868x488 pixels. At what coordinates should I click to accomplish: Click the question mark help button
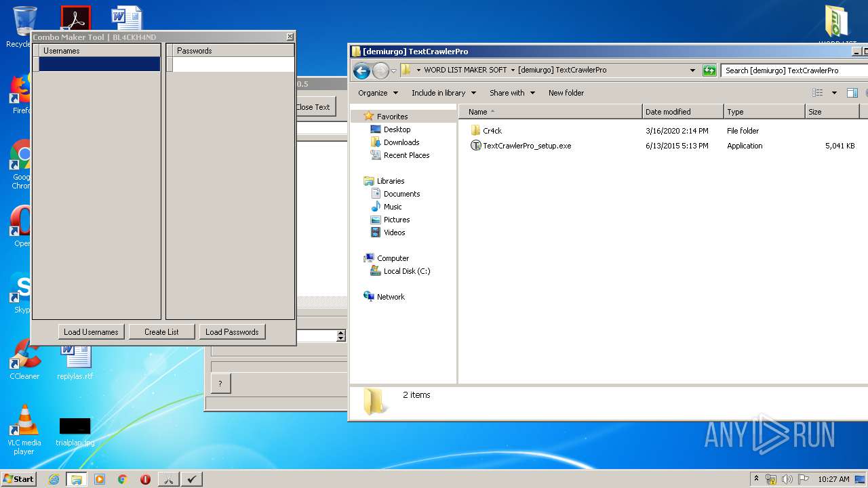[220, 384]
